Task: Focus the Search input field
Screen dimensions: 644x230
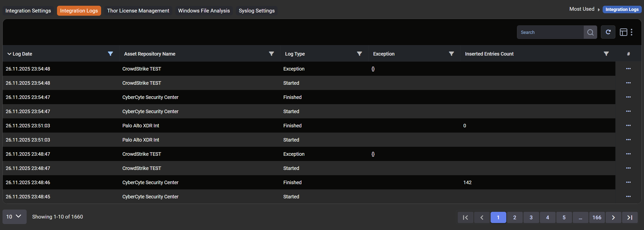Action: click(550, 32)
